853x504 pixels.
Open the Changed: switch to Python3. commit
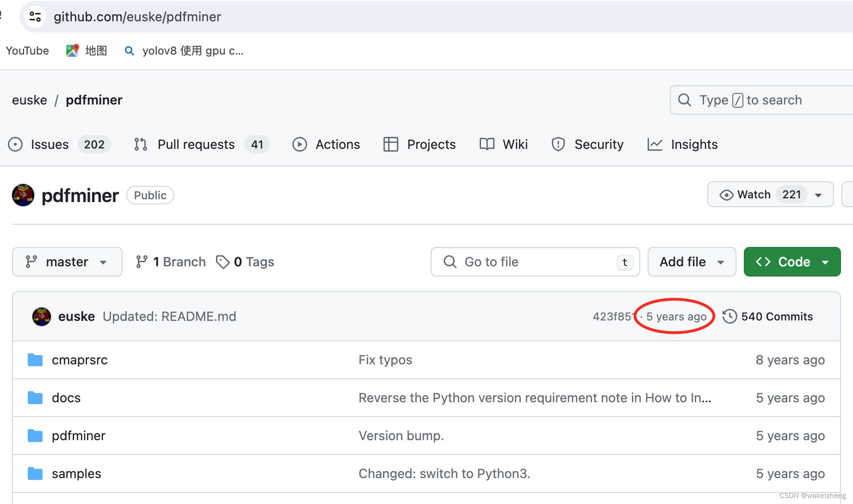click(x=444, y=473)
